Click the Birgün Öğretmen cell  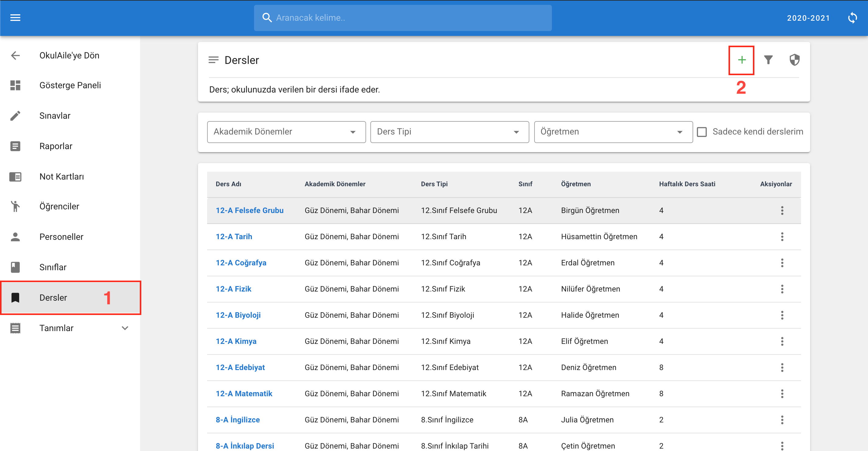tap(590, 210)
